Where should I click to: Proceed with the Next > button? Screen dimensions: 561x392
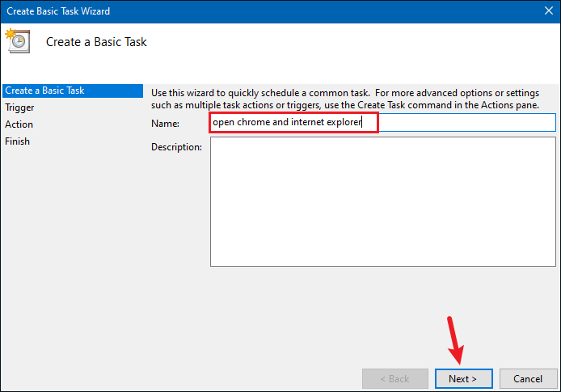[464, 378]
